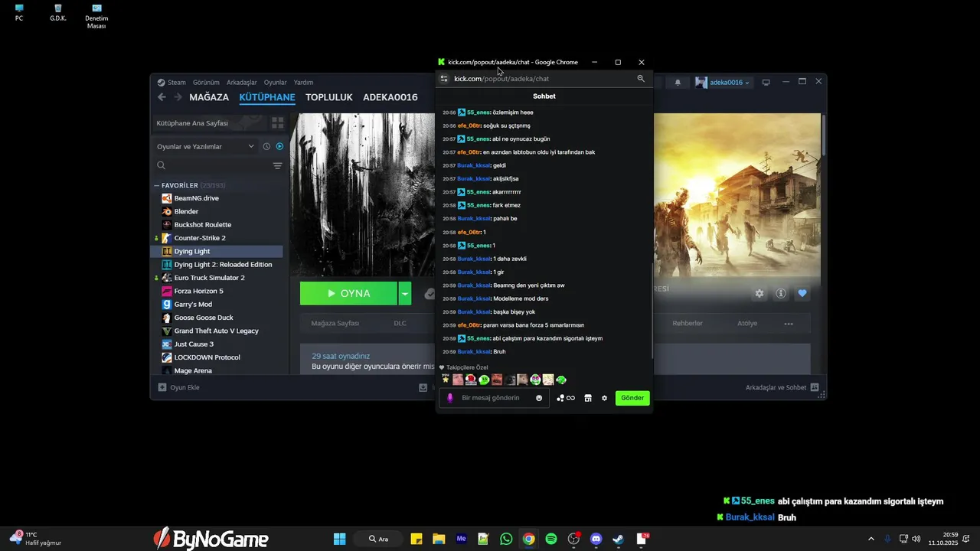This screenshot has height=551, width=980.
Task: Click purple microphone icon in chat
Action: click(x=450, y=398)
